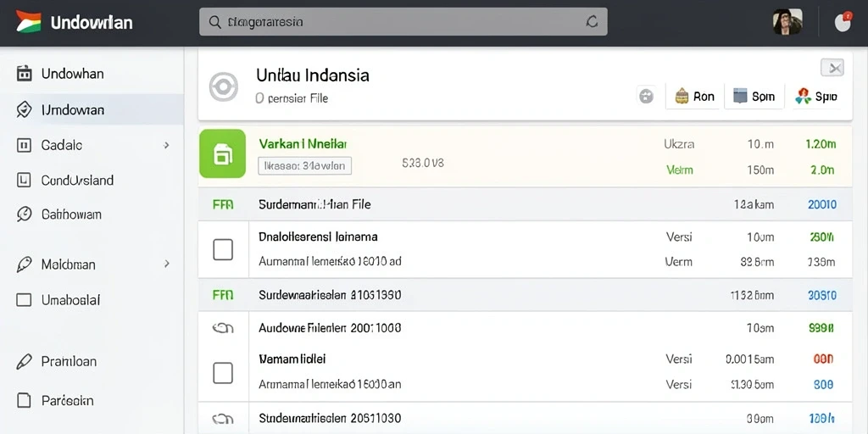Expand the Maldoman sidebar chevron
Viewport: 868px width, 434px height.
(167, 264)
